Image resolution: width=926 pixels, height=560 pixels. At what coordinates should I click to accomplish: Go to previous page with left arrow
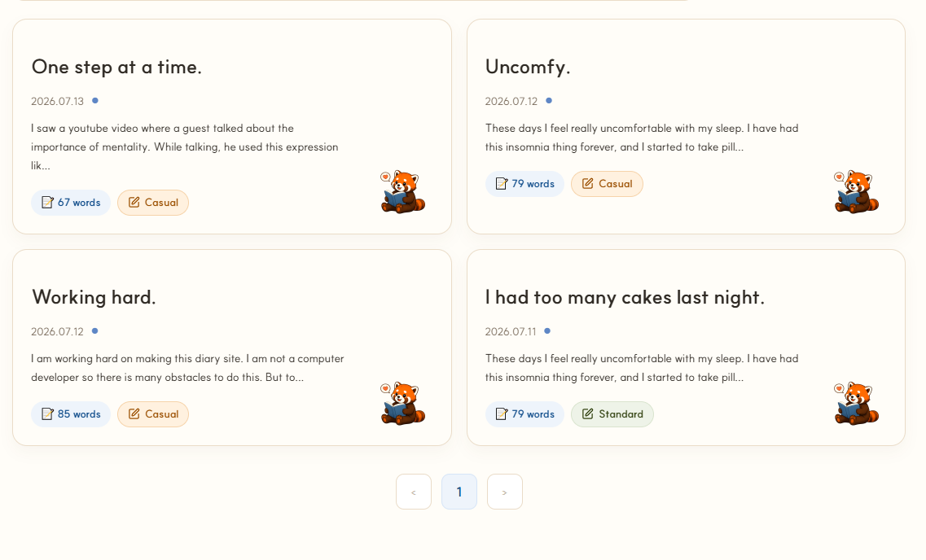(414, 492)
